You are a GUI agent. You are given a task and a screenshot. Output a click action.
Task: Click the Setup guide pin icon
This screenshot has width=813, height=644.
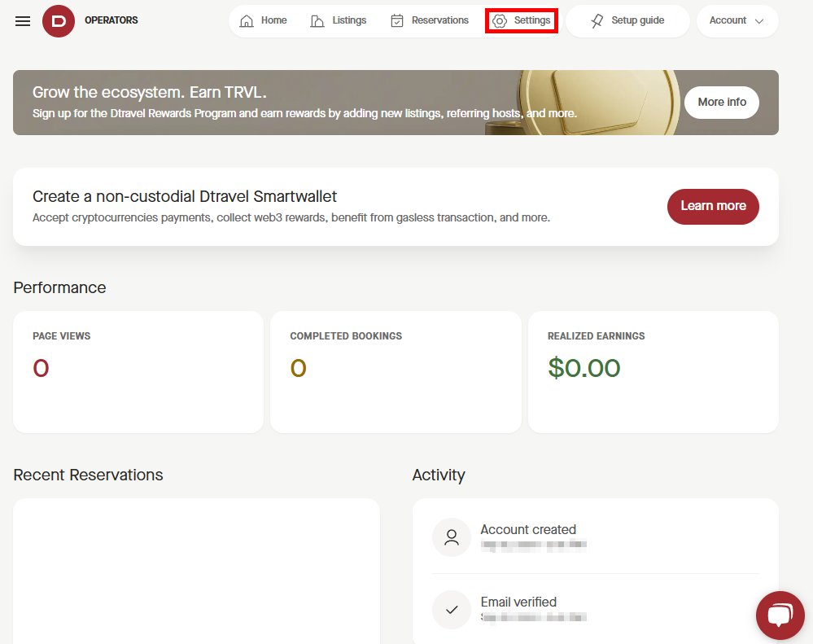tap(597, 20)
